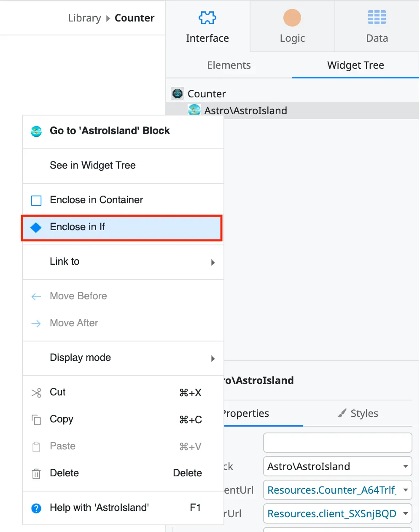Click the Cut scissors icon
This screenshot has width=420, height=532.
tap(36, 392)
